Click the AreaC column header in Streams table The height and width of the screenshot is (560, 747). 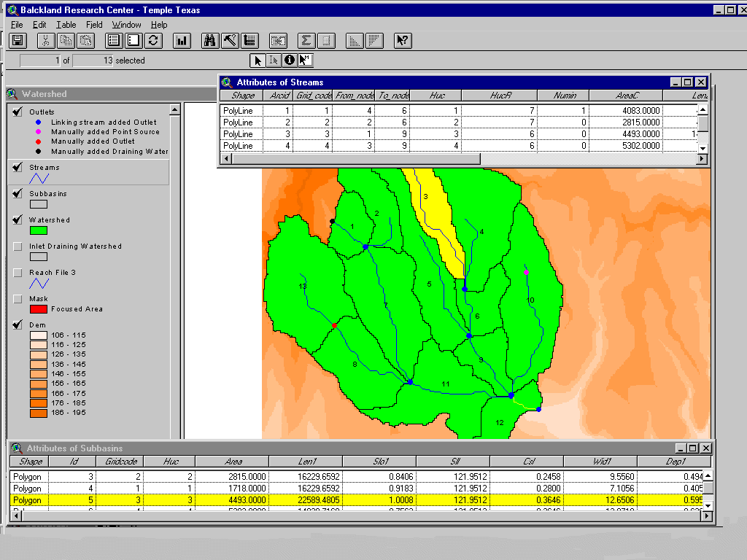tap(625, 96)
